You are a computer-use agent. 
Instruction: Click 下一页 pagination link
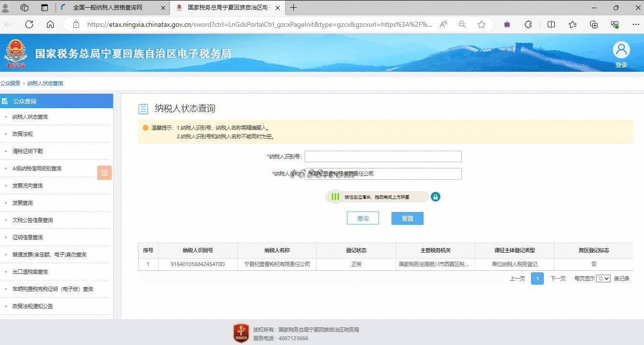click(x=558, y=278)
